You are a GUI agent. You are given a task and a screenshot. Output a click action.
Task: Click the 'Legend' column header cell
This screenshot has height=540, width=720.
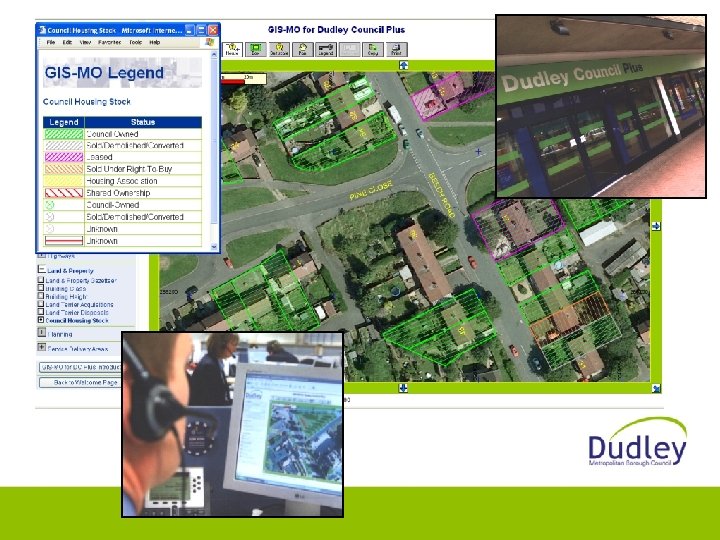(64, 122)
